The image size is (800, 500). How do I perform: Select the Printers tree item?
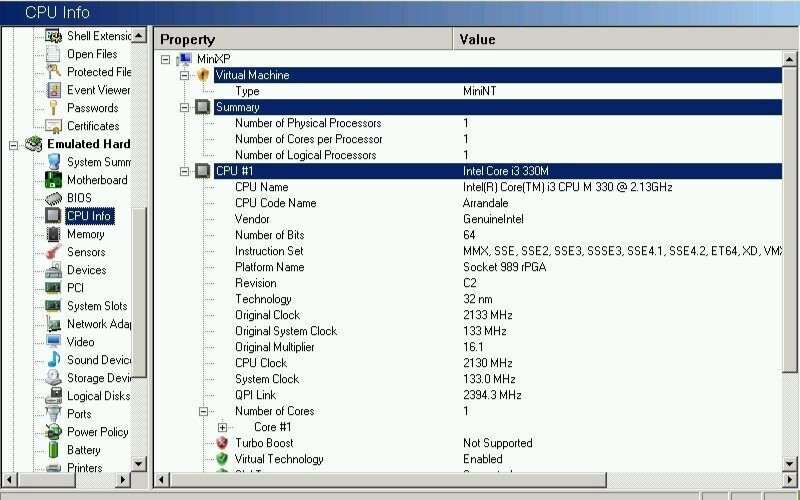[x=84, y=467]
